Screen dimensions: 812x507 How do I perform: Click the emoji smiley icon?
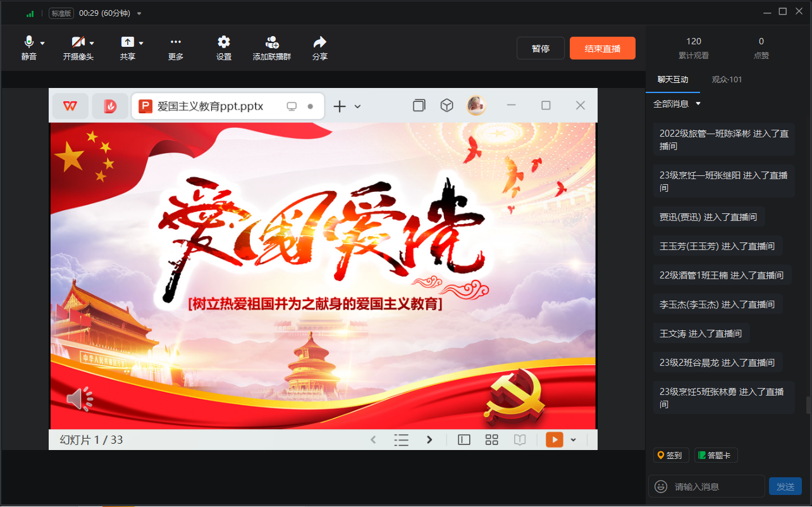coord(661,487)
